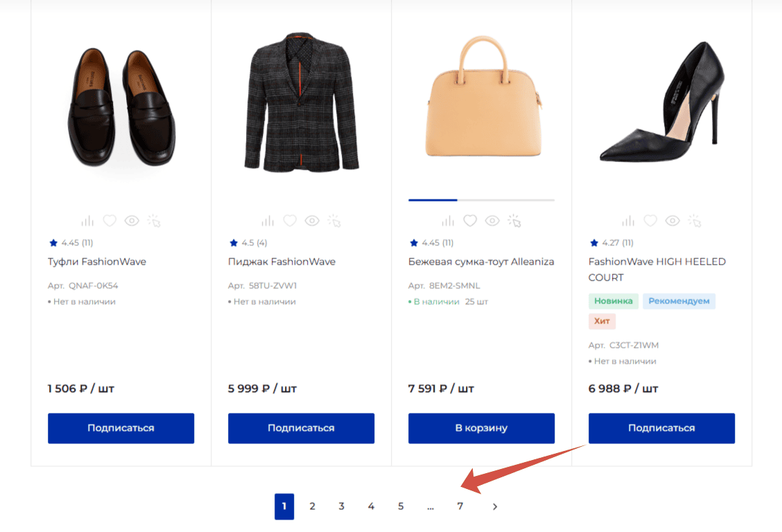Quick view eye icon for Туфли FashionWave
This screenshot has height=532, width=782.
(x=132, y=220)
